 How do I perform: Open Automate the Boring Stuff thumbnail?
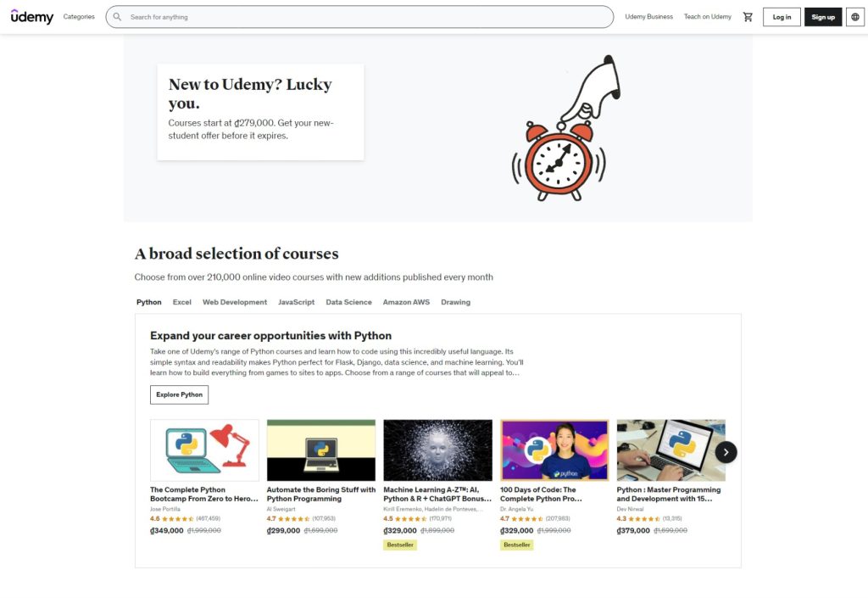coord(321,450)
